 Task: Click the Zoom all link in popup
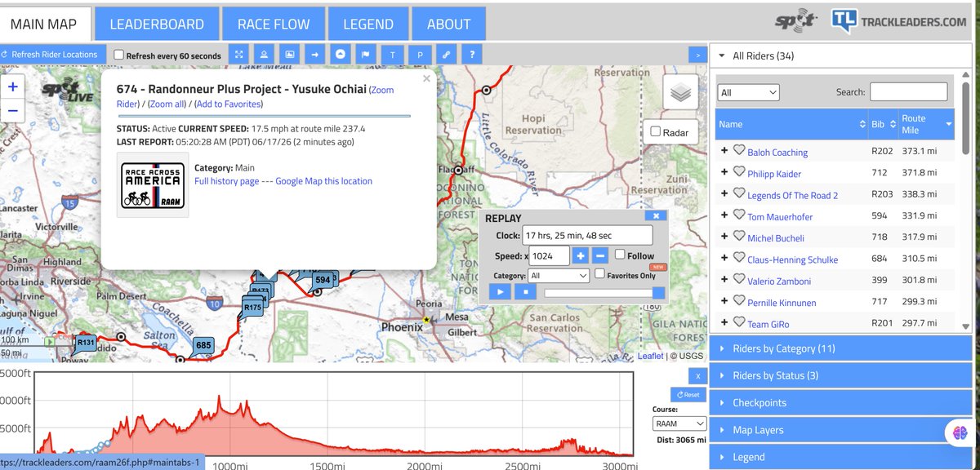tap(168, 104)
